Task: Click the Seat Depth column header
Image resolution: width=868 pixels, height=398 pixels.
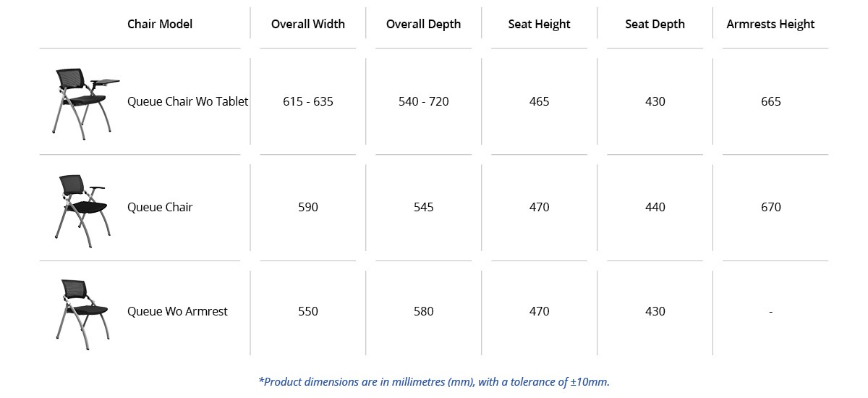Action: [655, 24]
